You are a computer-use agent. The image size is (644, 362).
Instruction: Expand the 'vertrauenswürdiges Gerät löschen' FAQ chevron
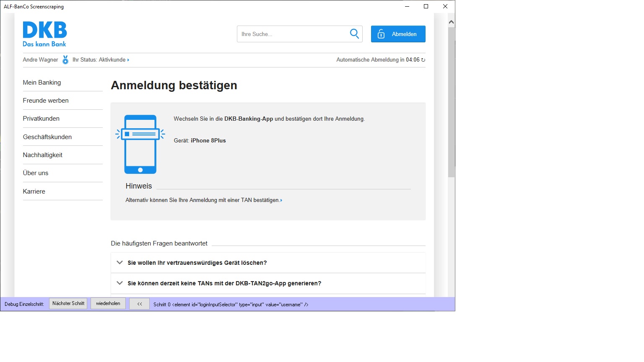(x=119, y=263)
